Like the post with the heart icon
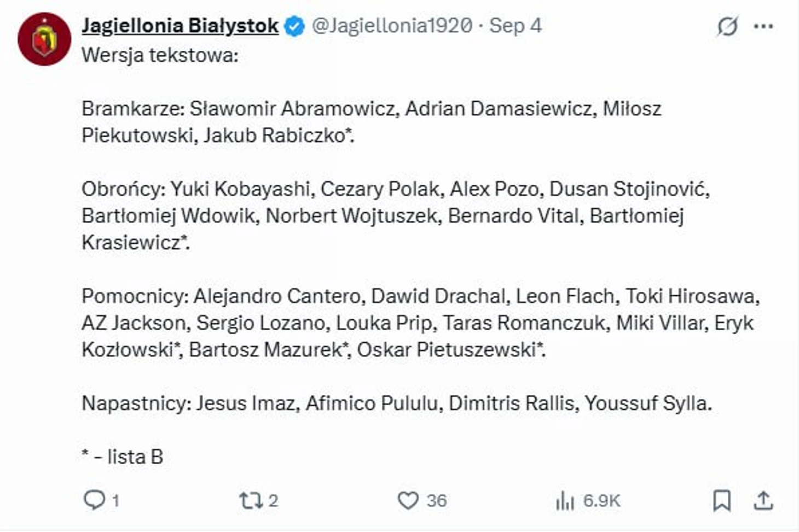Viewport: 799px width, 532px height. (408, 500)
